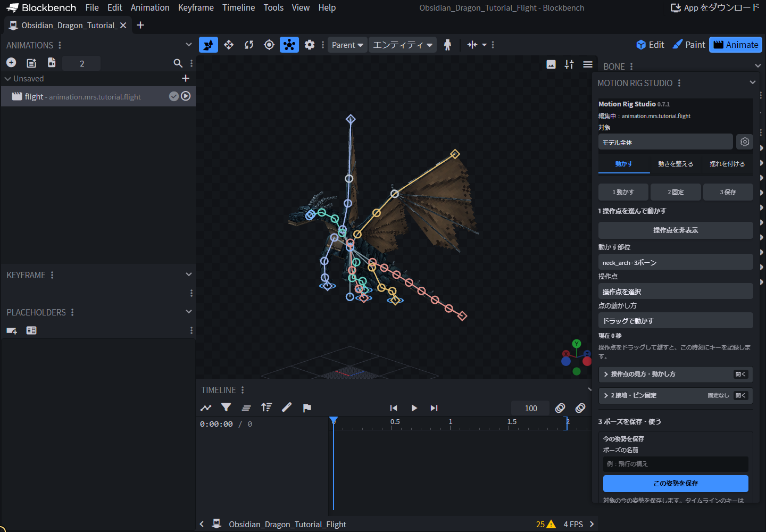
Task: Toggle the highlighted bone-selection tool button
Action: point(209,45)
